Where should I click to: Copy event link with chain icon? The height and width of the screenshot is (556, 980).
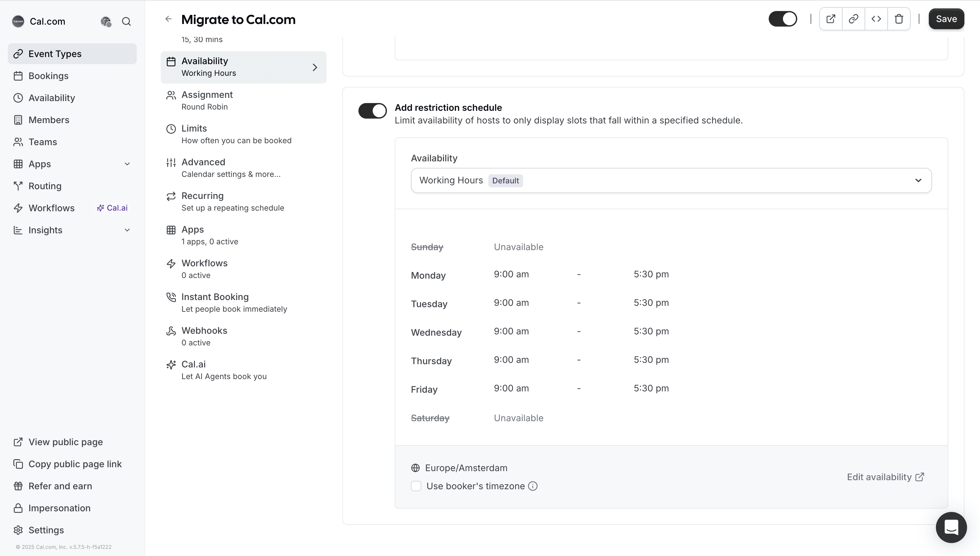click(x=854, y=19)
